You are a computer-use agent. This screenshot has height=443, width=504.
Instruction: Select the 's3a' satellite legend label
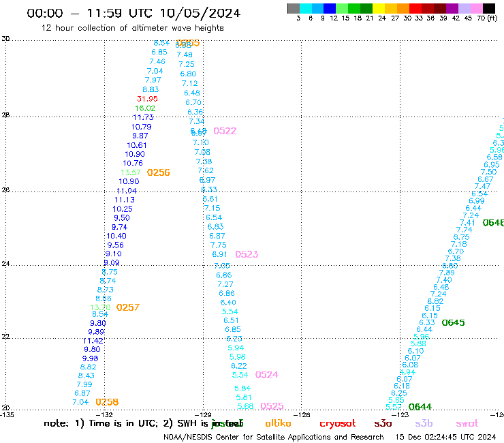tap(383, 424)
